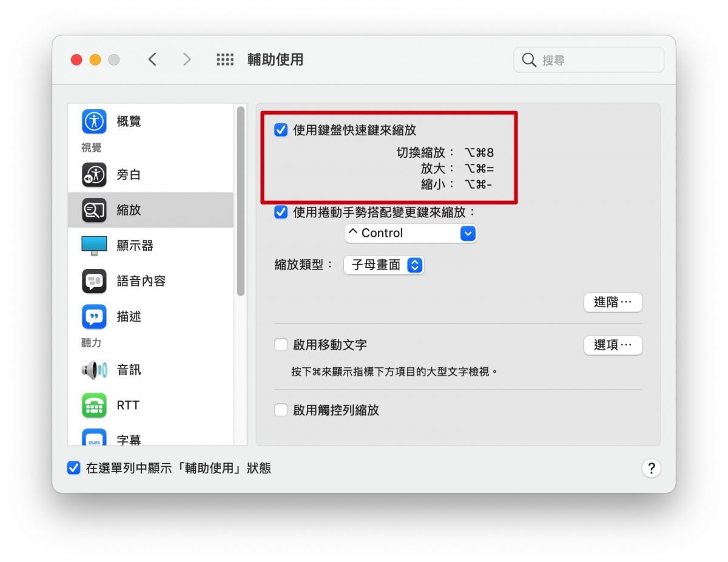Go back with the left chevron
The image size is (728, 562).
pos(152,59)
